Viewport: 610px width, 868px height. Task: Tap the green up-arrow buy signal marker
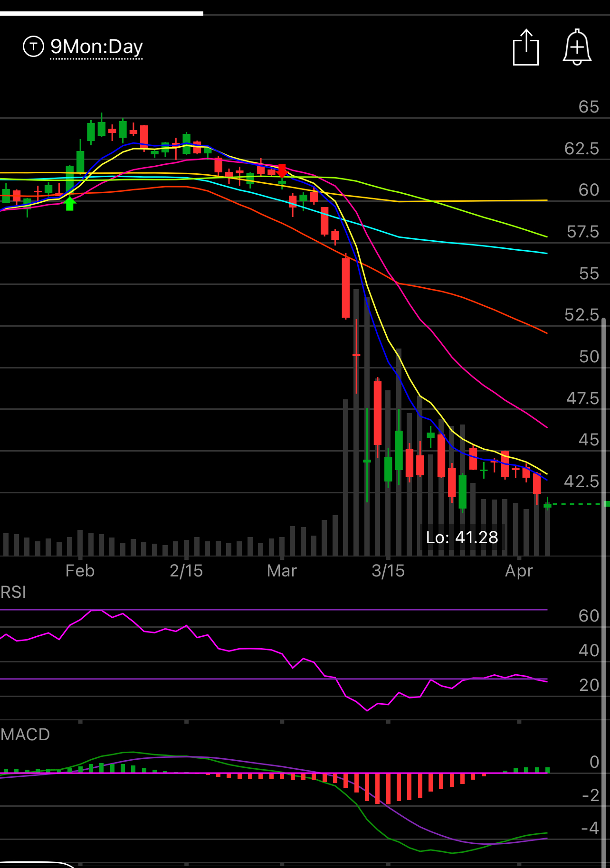tap(70, 203)
